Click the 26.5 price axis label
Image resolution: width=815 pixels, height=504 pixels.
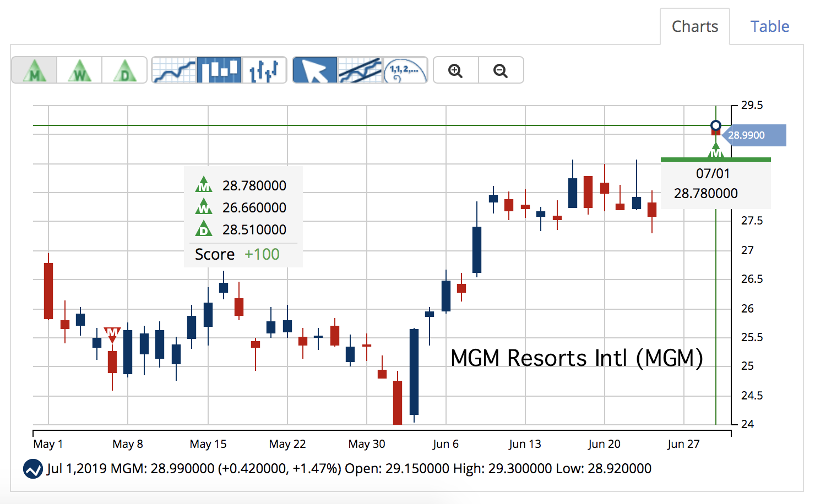pos(752,279)
